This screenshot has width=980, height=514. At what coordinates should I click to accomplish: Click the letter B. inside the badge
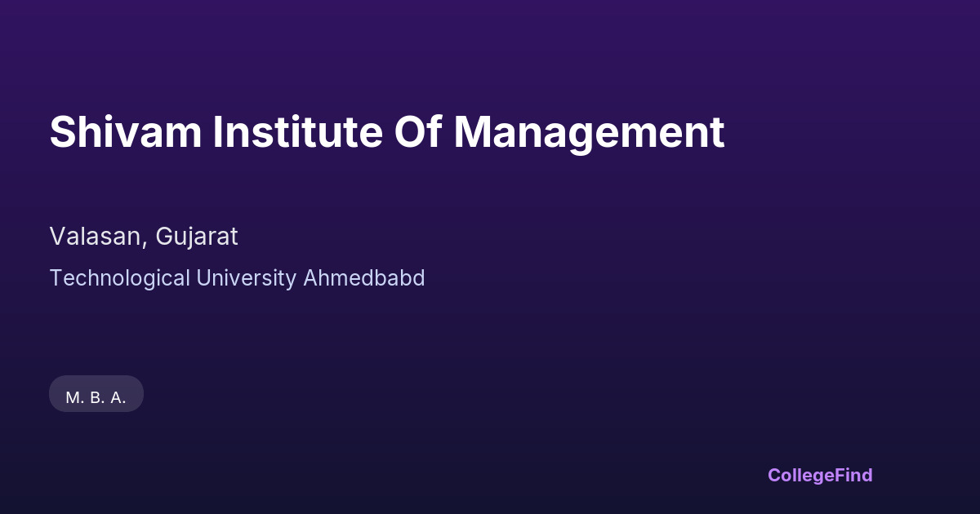coord(96,398)
